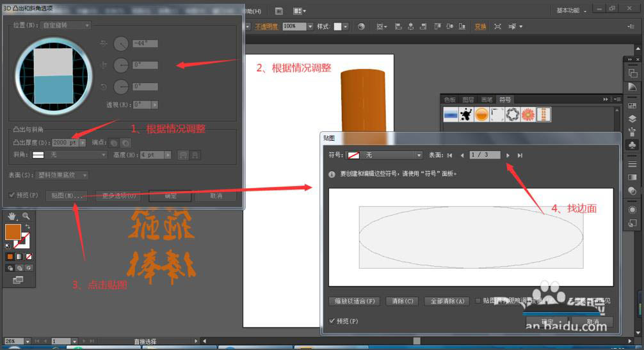Click horizontal align center icon
The width and height of the screenshot is (644, 350).
click(410, 27)
